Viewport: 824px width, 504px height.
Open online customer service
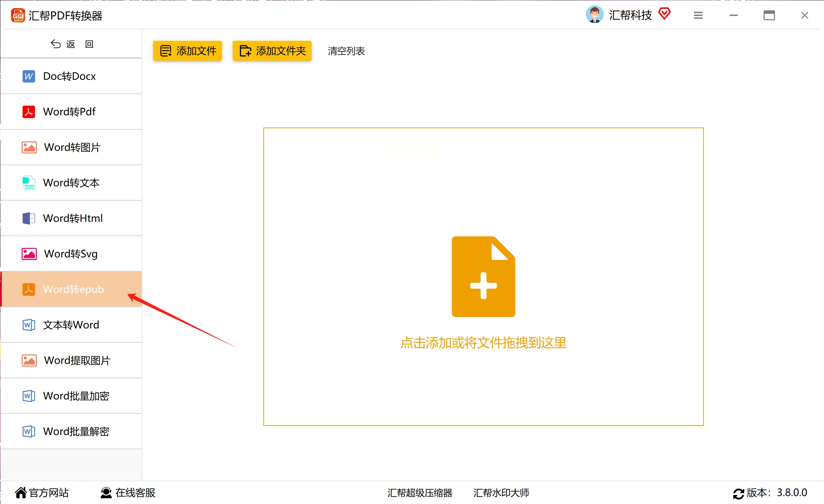128,493
